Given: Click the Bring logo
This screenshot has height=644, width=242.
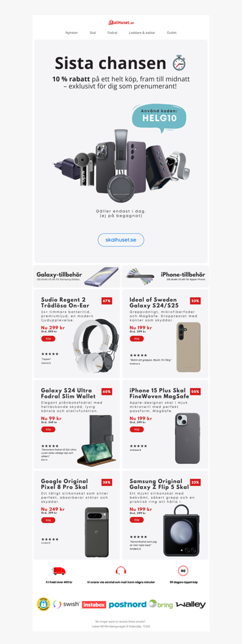Looking at the screenshot, I should tap(161, 604).
